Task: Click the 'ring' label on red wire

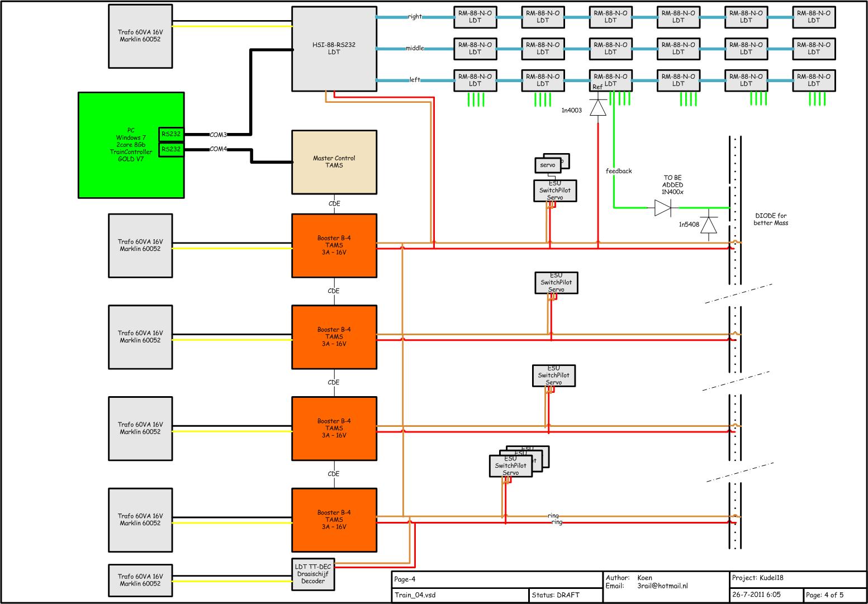Action: click(557, 522)
